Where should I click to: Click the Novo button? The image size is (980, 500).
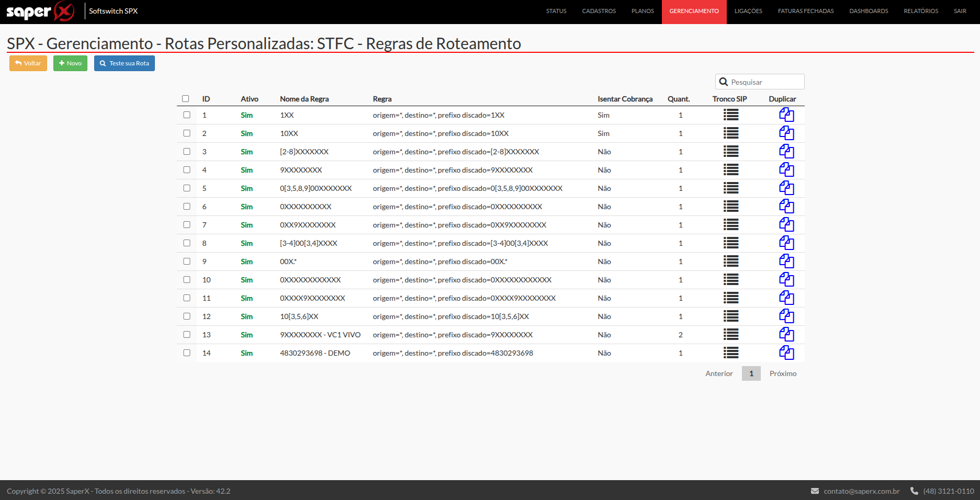pos(70,63)
